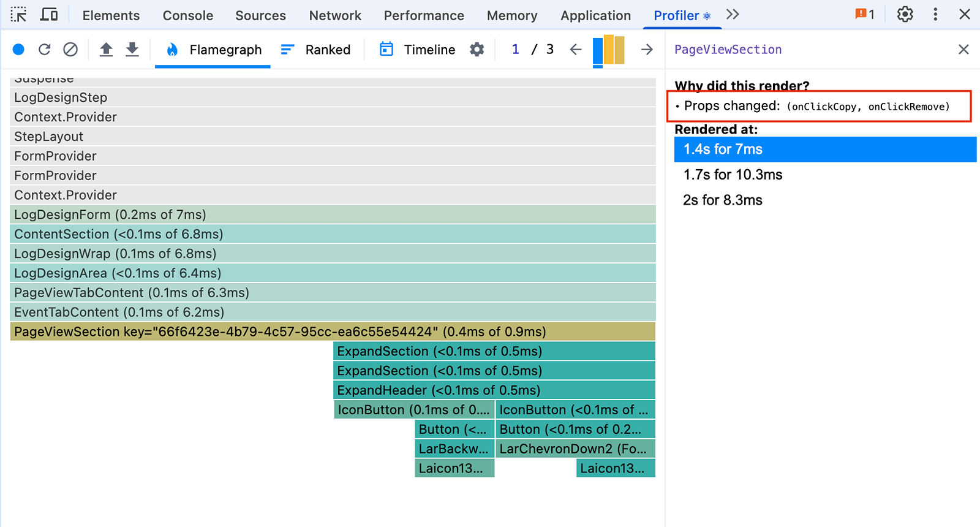
Task: Click the Suspense flamegraph row
Action: (333, 82)
